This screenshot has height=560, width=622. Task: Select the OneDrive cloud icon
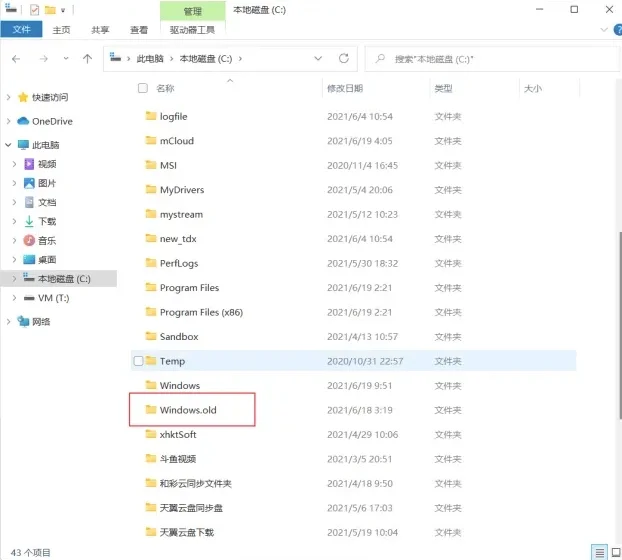pos(23,121)
